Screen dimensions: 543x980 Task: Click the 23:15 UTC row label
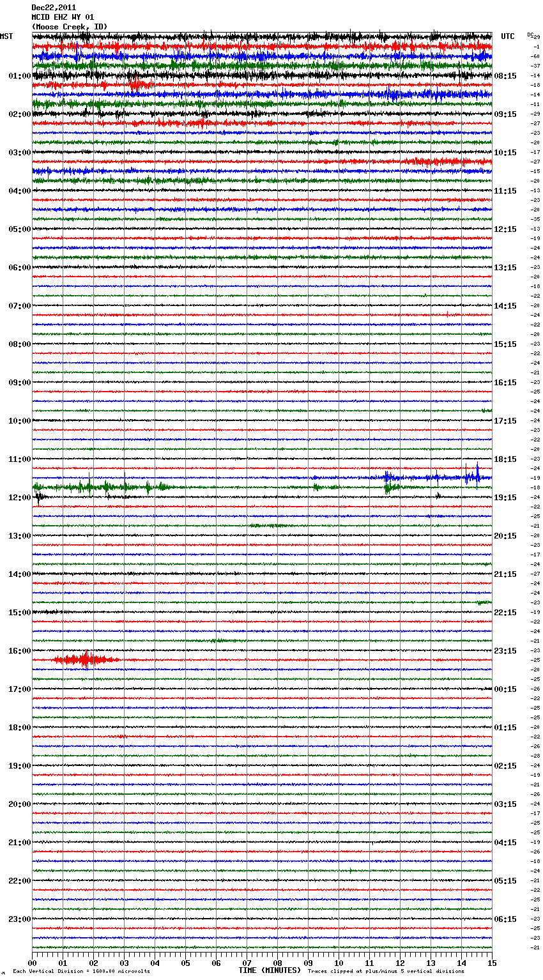(x=505, y=651)
